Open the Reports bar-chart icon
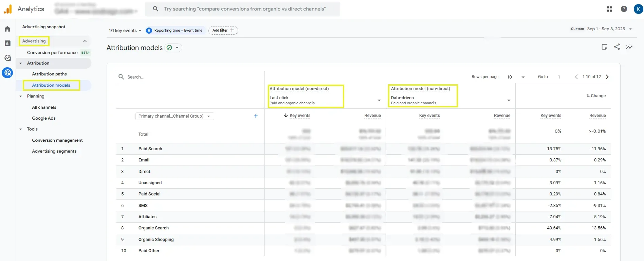 7,43
